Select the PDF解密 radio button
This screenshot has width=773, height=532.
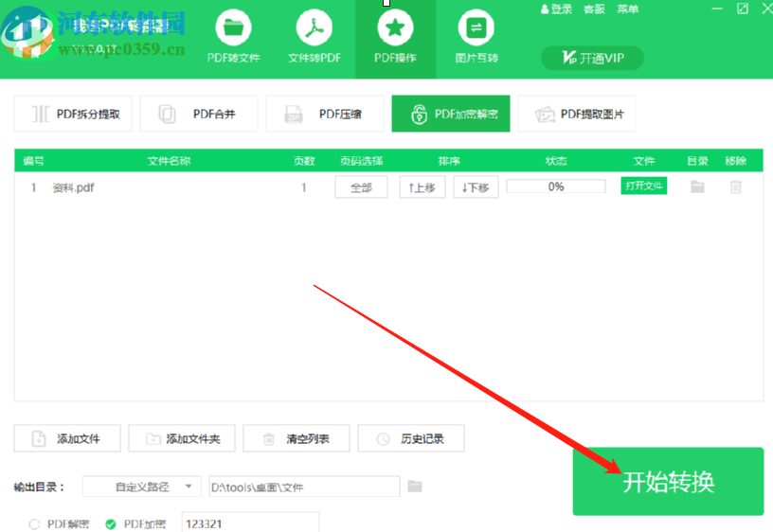click(34, 524)
